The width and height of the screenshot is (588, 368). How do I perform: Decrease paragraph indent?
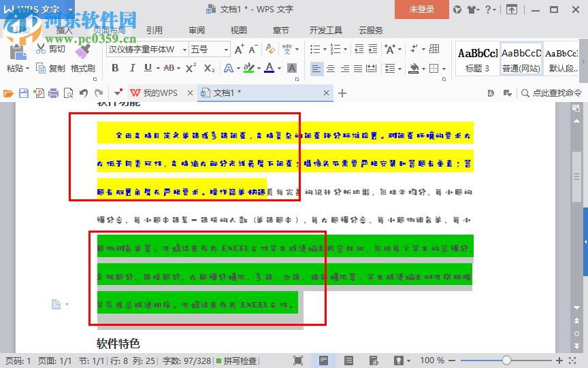coord(359,49)
